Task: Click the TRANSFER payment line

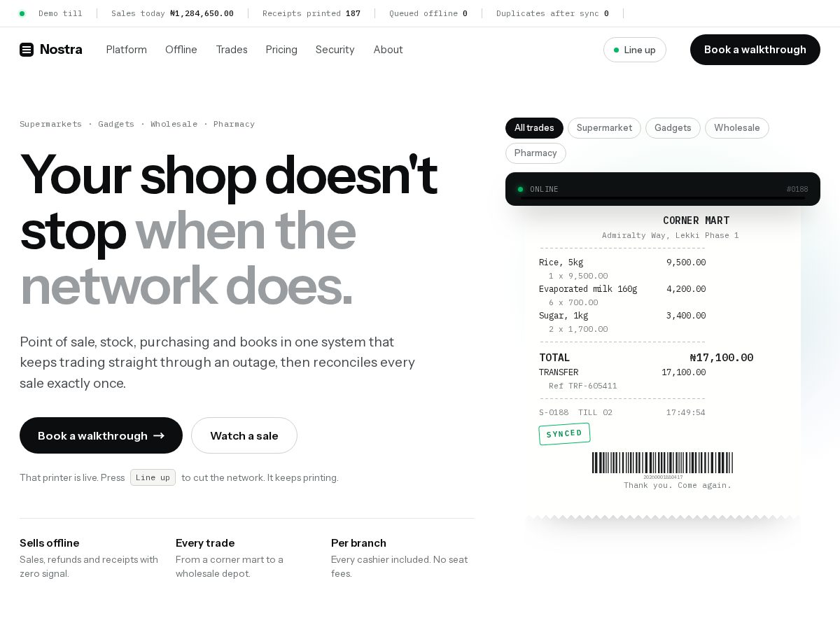Action: pos(622,372)
